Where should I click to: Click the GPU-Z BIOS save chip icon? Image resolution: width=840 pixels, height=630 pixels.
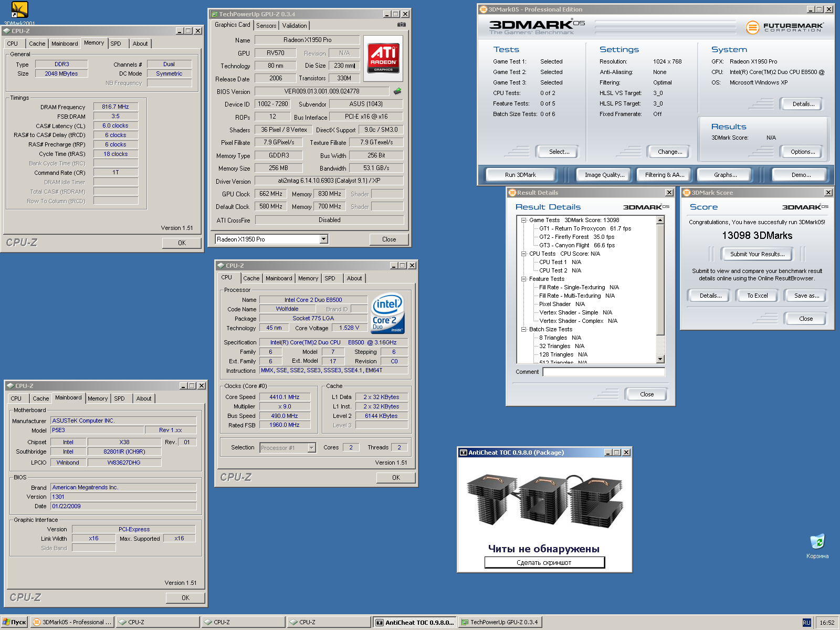click(x=397, y=91)
